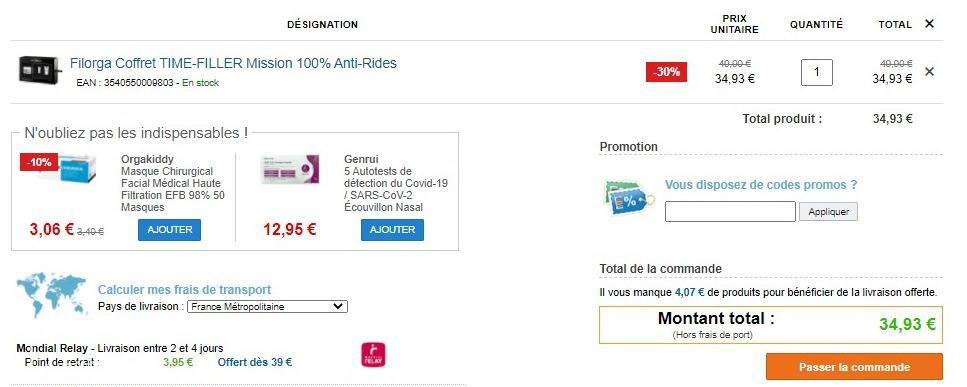Click the promo code tag icon

629,198
